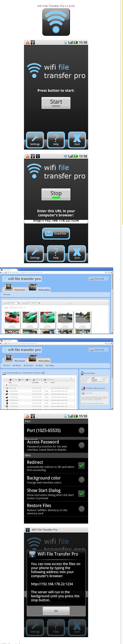
Task: Select the My Videos menu item
Action: pyautogui.click(x=50, y=365)
